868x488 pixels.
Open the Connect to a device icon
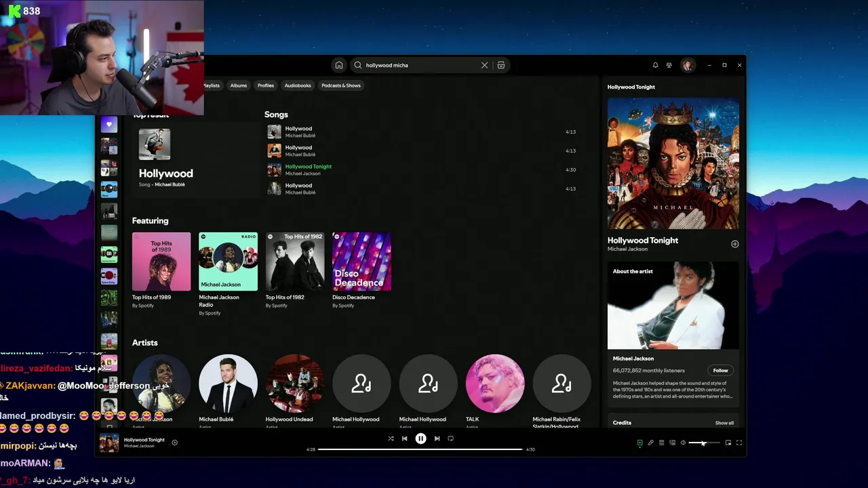(672, 443)
